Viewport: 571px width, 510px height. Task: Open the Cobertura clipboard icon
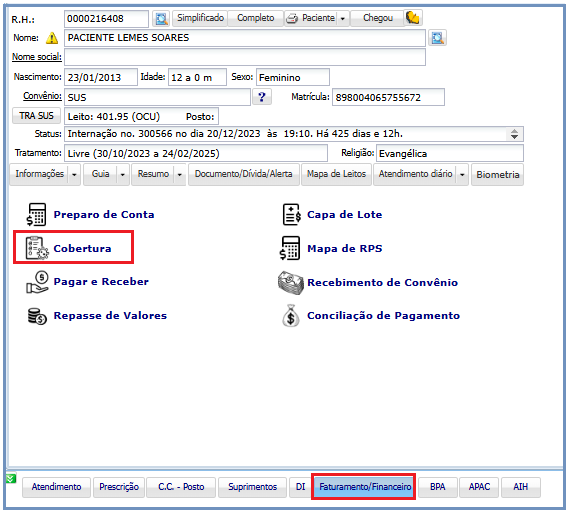point(37,248)
